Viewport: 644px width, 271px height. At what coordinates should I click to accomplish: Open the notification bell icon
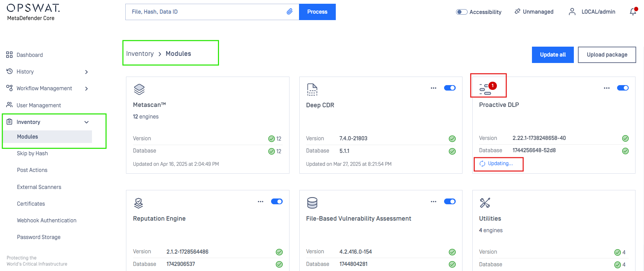point(633,12)
